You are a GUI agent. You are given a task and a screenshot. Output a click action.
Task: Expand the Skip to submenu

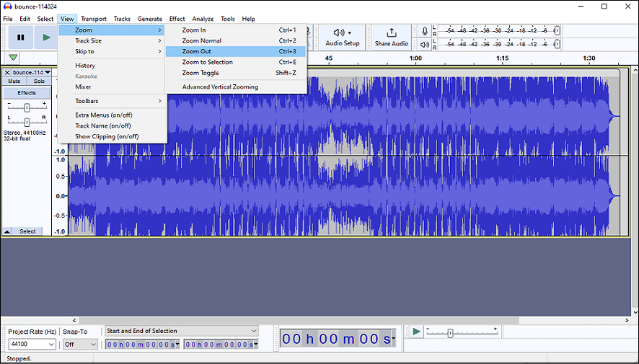(113, 51)
